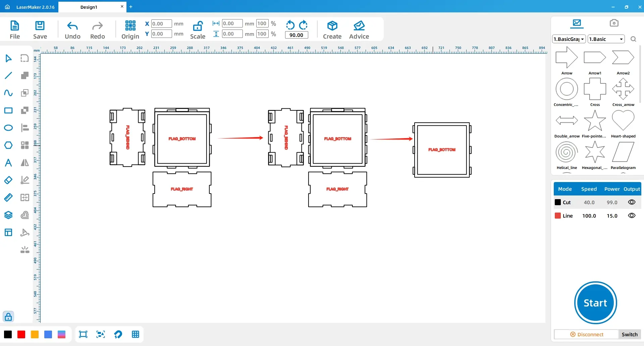
Task: Select the Cut layer row
Action: 597,202
